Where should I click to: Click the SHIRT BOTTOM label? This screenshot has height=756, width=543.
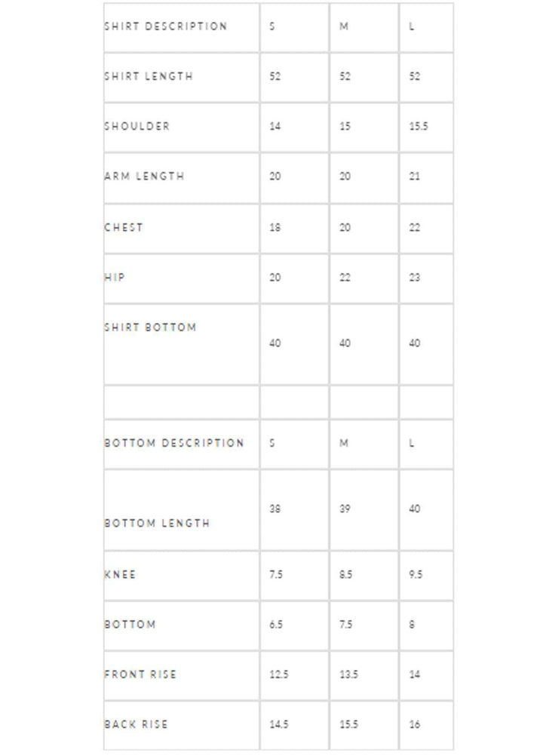(x=150, y=327)
